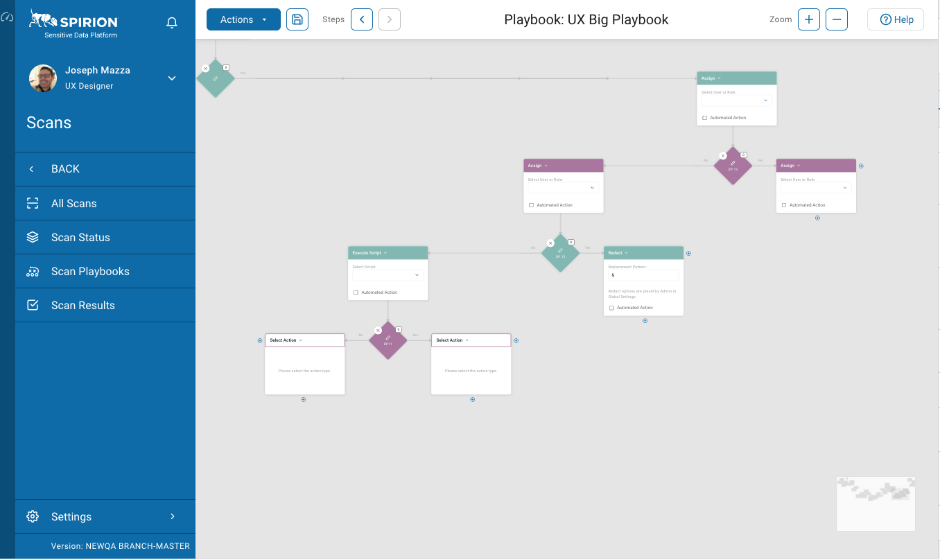Enable Automated Action in Execute Script card

point(356,292)
